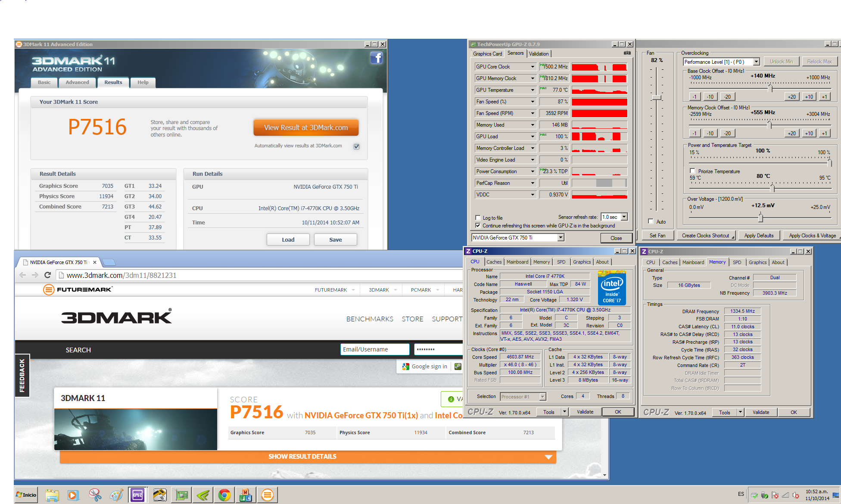Click Validate in left CPU-Z window
The height and width of the screenshot is (504, 841).
coord(585,412)
